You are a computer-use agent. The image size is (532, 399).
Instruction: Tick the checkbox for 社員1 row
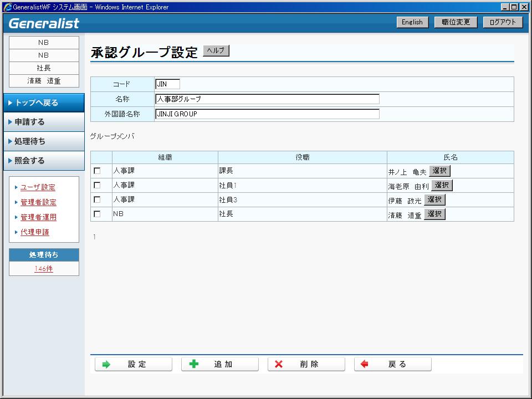(98, 185)
